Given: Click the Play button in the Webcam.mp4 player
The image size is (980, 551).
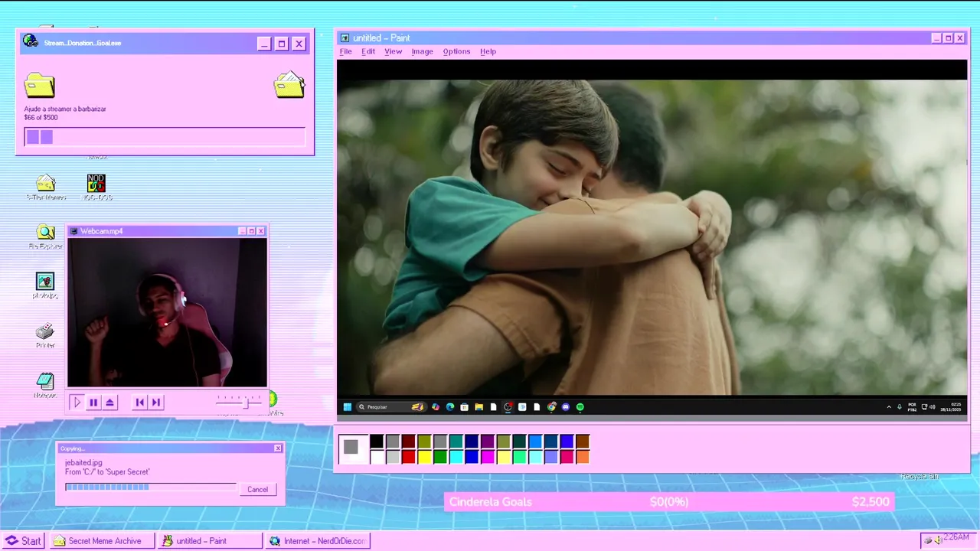Looking at the screenshot, I should (x=77, y=402).
